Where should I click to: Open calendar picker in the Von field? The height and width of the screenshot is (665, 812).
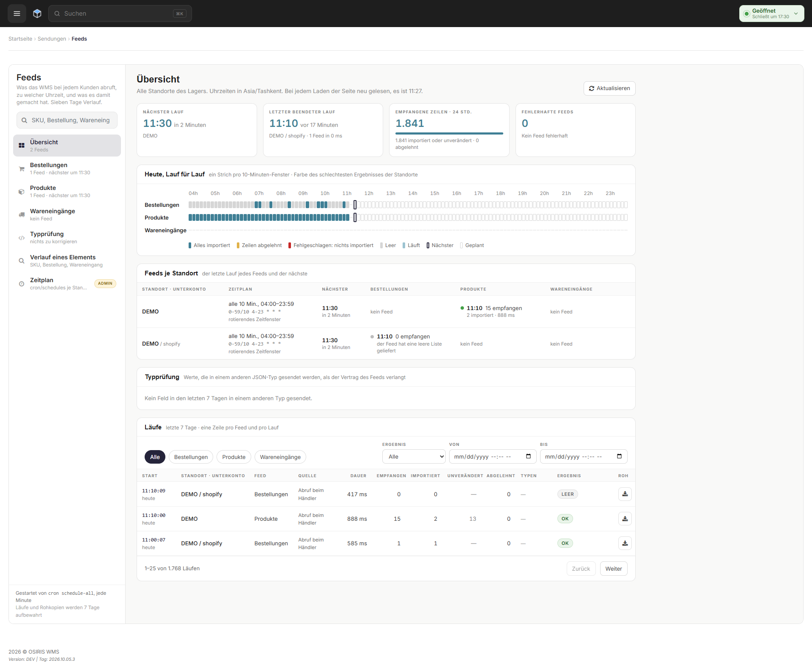[x=528, y=456]
